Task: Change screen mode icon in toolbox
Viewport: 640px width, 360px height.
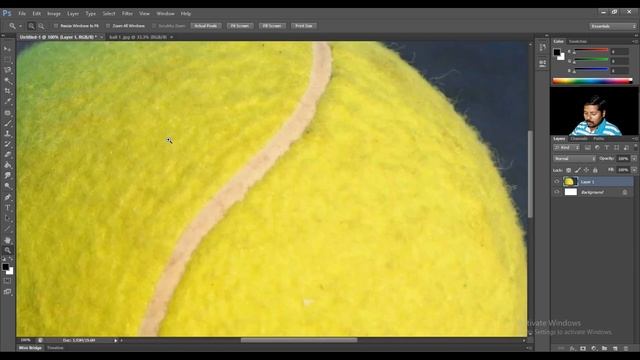Action: click(7, 291)
